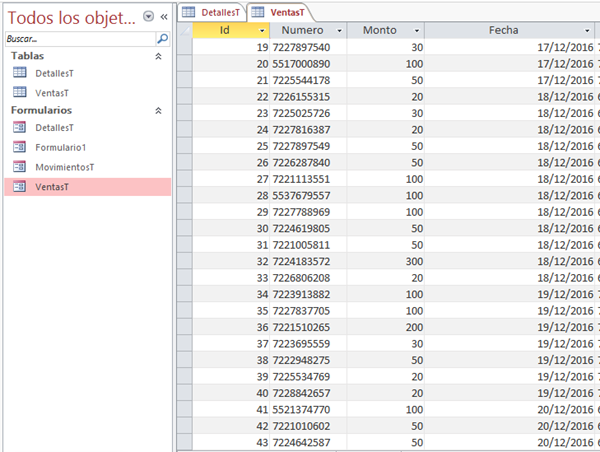The image size is (600, 452).
Task: Open the Id column filter dropdown
Action: (x=262, y=31)
